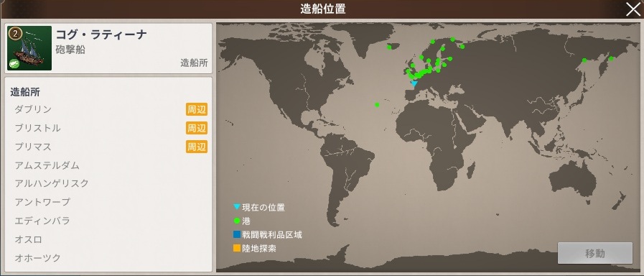Click the blue 戦闘戦利品区域 legend swatch
This screenshot has width=644, height=276.
[237, 235]
